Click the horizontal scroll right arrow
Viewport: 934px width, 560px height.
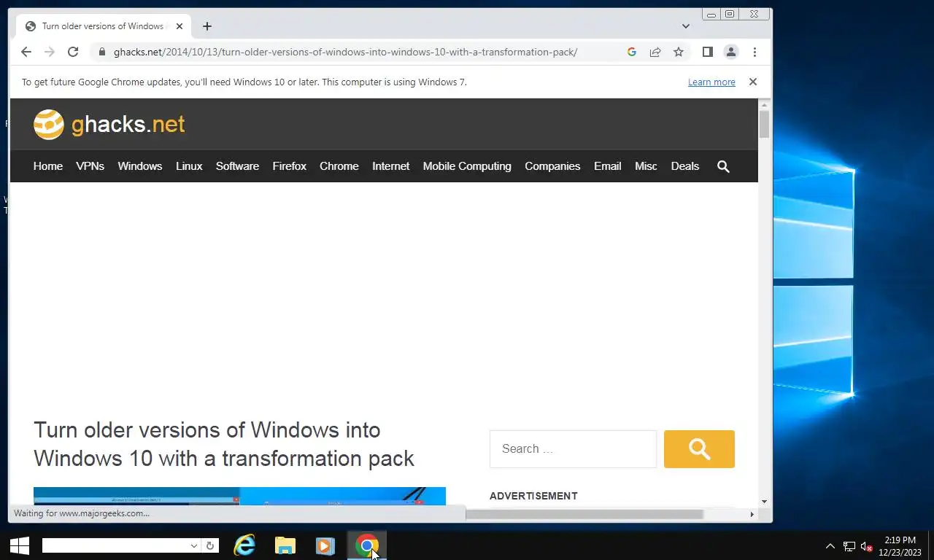pos(752,514)
